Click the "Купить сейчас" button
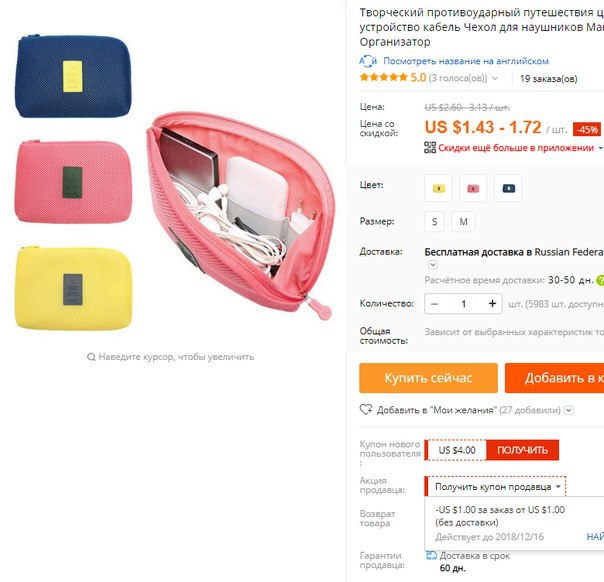 (x=428, y=378)
